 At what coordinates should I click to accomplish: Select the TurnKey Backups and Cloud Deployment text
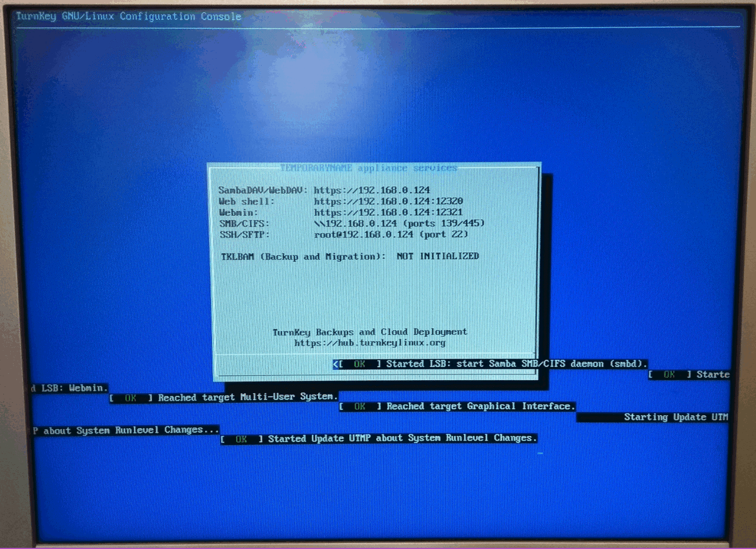370,332
